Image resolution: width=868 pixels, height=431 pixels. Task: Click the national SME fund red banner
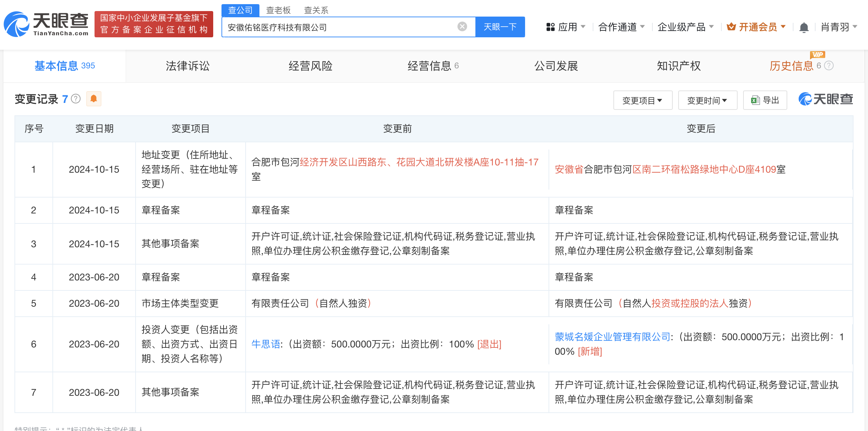pos(154,24)
